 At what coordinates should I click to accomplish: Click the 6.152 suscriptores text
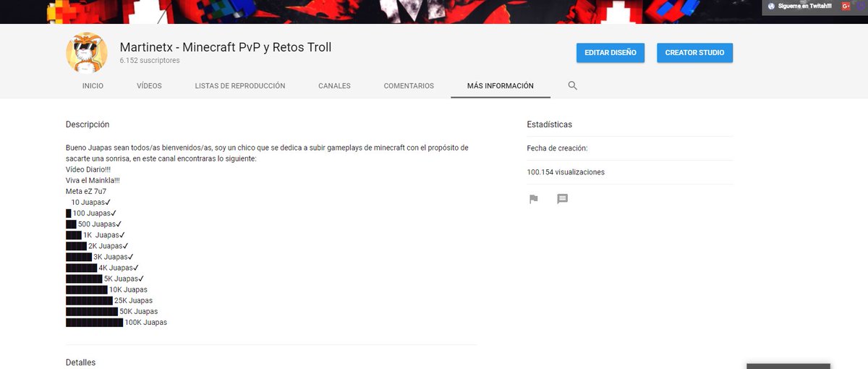150,61
